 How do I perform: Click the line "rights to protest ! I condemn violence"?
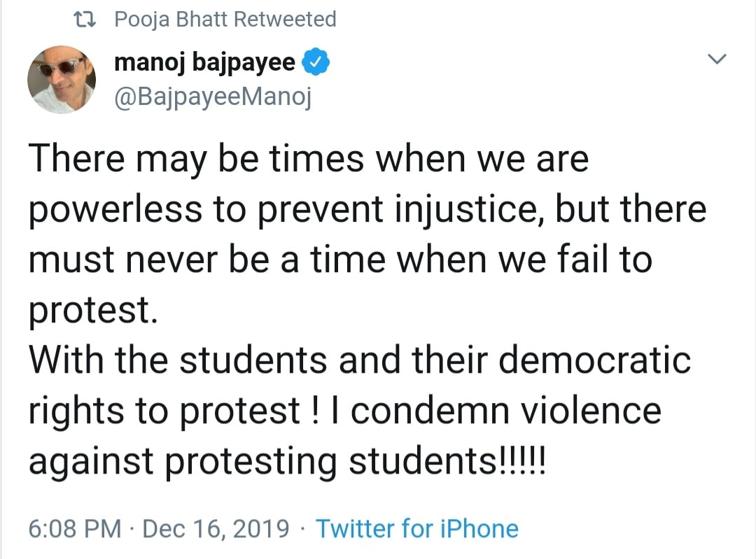click(344, 411)
